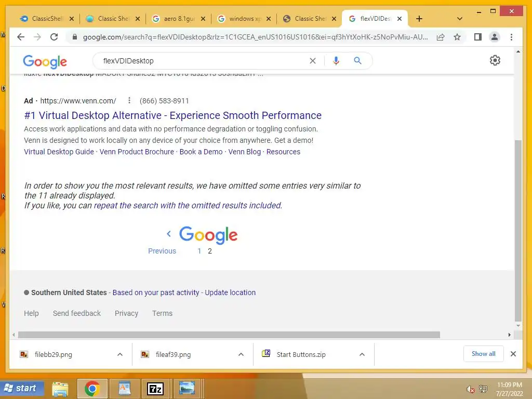Click the vertical scrollbar thumb

pos(518,231)
